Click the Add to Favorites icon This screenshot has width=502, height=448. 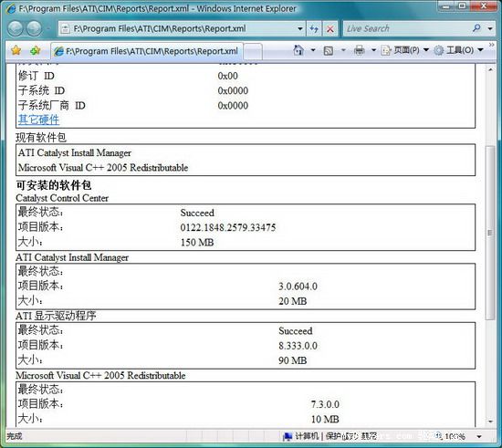[x=36, y=50]
